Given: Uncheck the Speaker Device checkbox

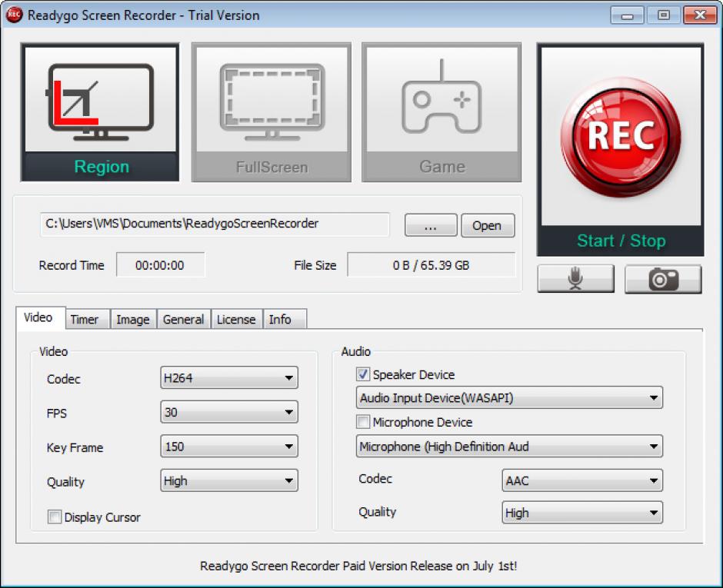Looking at the screenshot, I should click(x=363, y=374).
